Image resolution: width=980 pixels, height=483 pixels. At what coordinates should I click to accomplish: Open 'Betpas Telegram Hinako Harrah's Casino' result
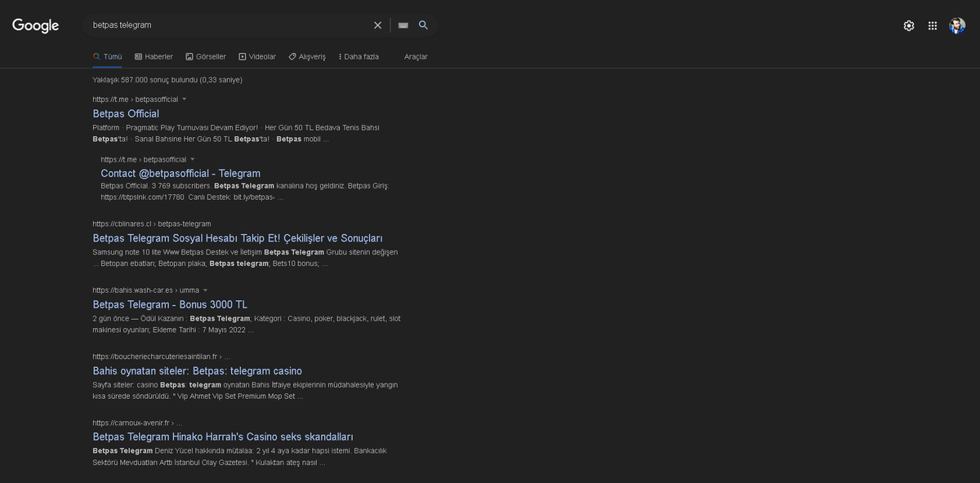click(223, 436)
